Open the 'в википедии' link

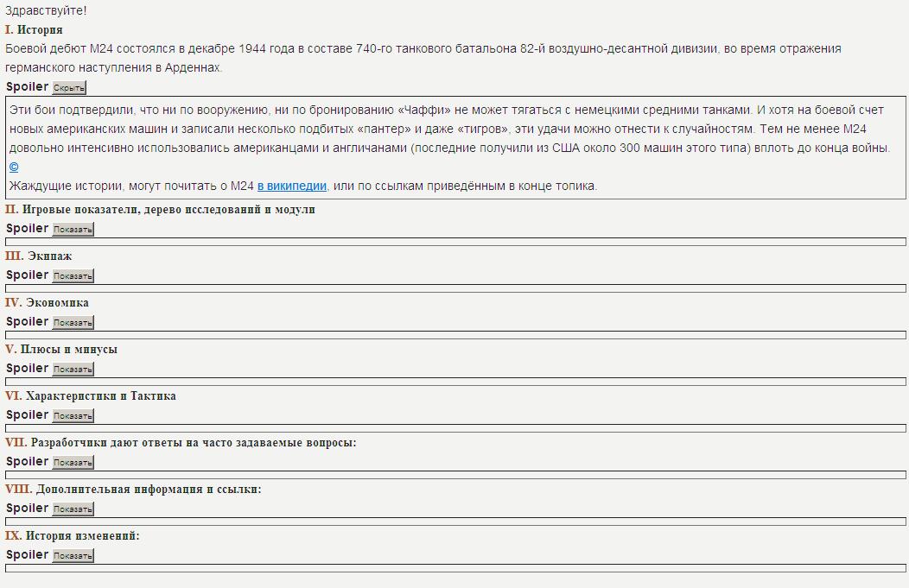pyautogui.click(x=291, y=186)
